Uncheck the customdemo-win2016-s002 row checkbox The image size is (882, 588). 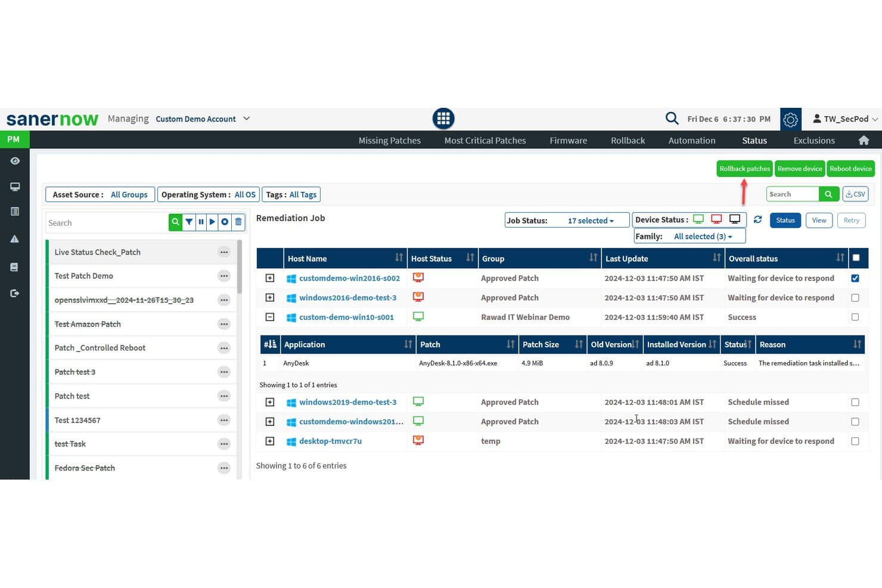pyautogui.click(x=855, y=278)
